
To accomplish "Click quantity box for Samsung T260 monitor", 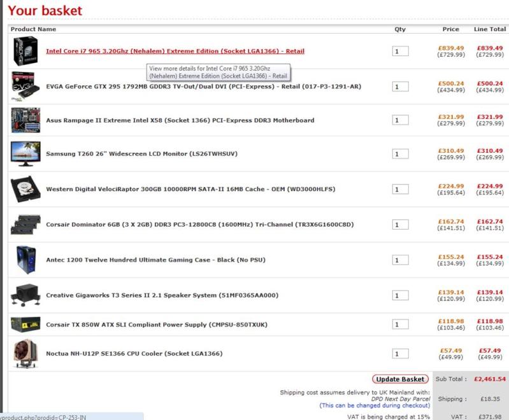I will [400, 154].
